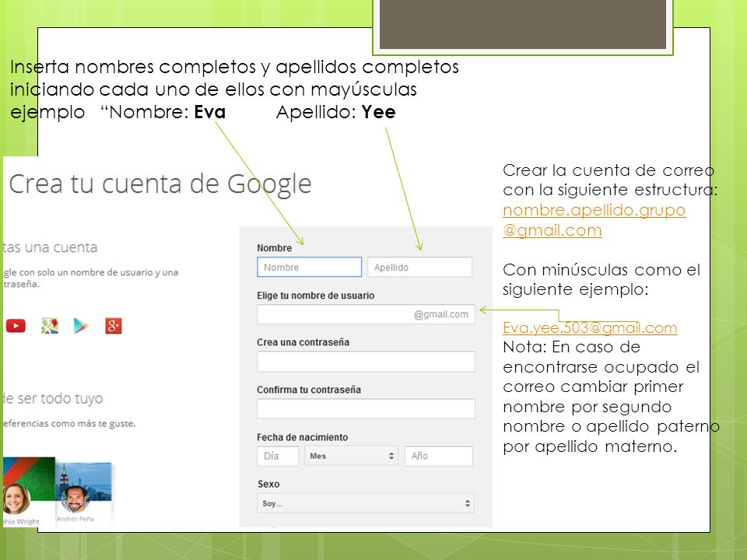Click the 'Inserta nombres completos' instruction line
747x560 pixels.
(234, 67)
